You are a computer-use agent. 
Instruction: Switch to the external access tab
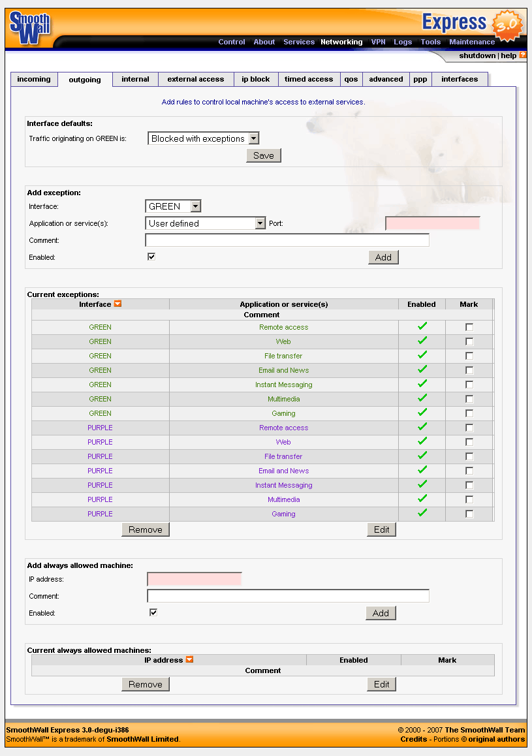[196, 79]
